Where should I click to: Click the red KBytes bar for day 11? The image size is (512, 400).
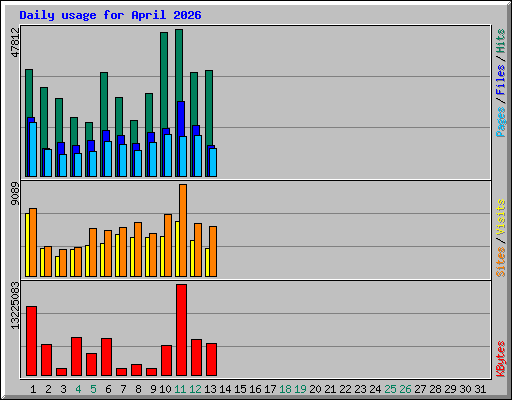(181, 330)
